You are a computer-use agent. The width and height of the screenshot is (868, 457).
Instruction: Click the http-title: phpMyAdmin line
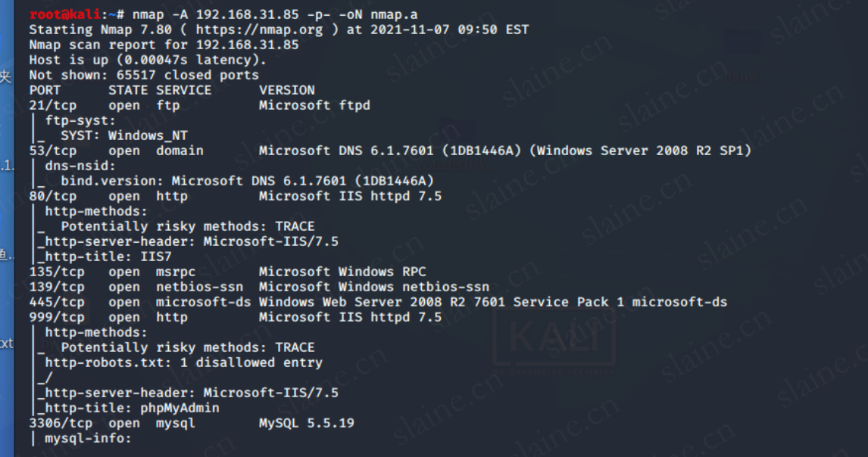132,408
